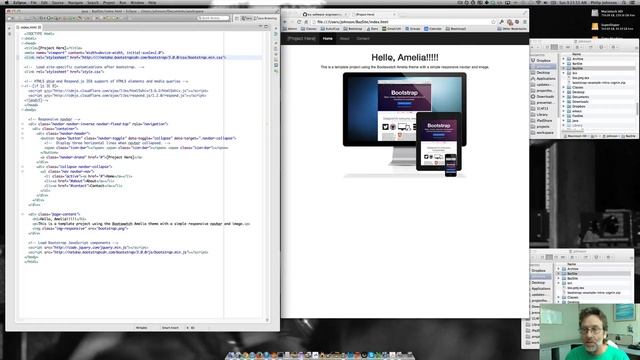This screenshot has width=640, height=360.
Task: Open the Classes bookmark folder
Action: coord(309,29)
